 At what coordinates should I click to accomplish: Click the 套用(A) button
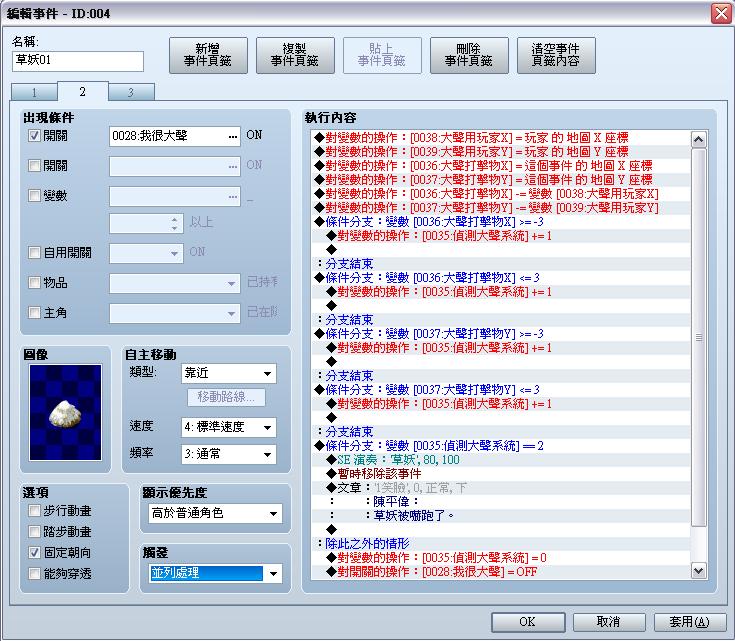tap(690, 622)
